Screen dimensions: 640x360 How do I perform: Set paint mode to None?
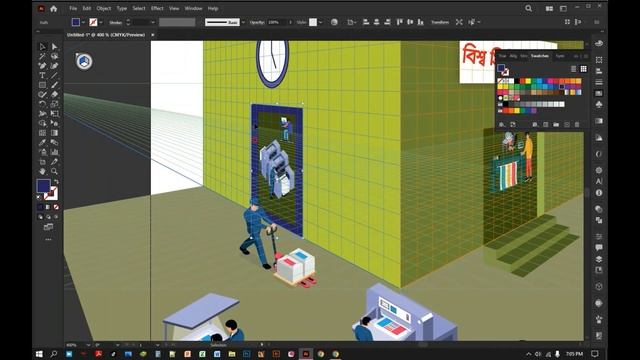pos(56,207)
